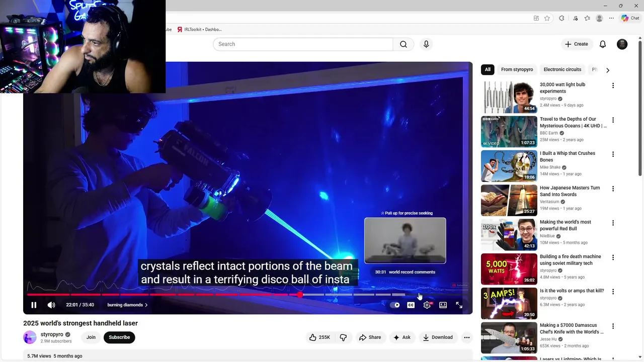Click the Jesse Hu channel name
This screenshot has height=362, width=644.
(x=548, y=339)
